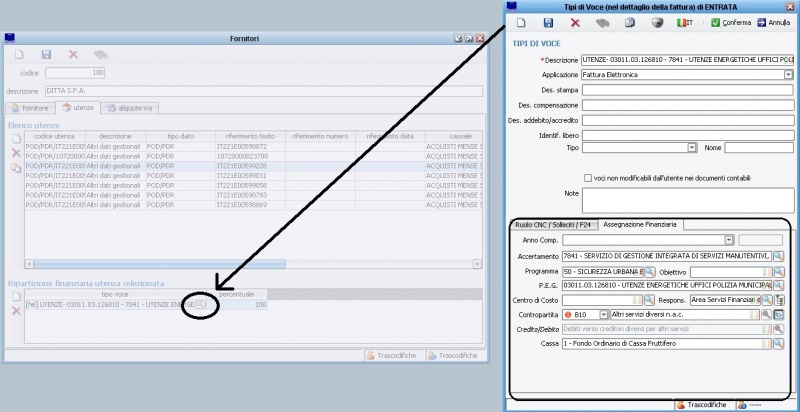Click the tree icon next to Respons. field
Image resolution: width=800 pixels, height=412 pixels.
(x=779, y=300)
